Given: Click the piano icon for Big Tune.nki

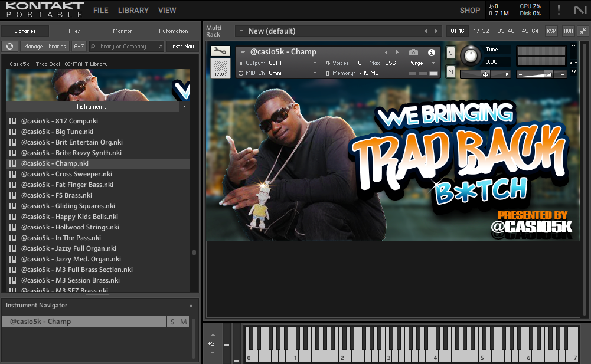Looking at the screenshot, I should [x=12, y=132].
